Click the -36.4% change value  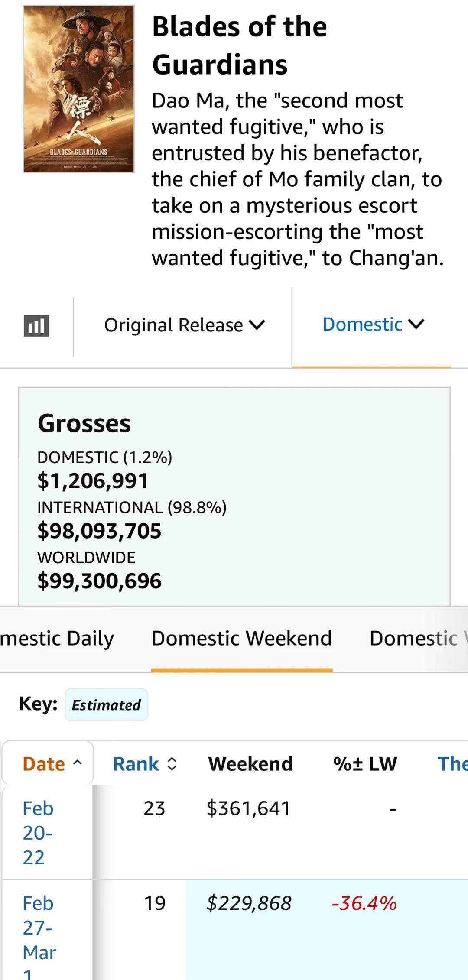tap(364, 903)
